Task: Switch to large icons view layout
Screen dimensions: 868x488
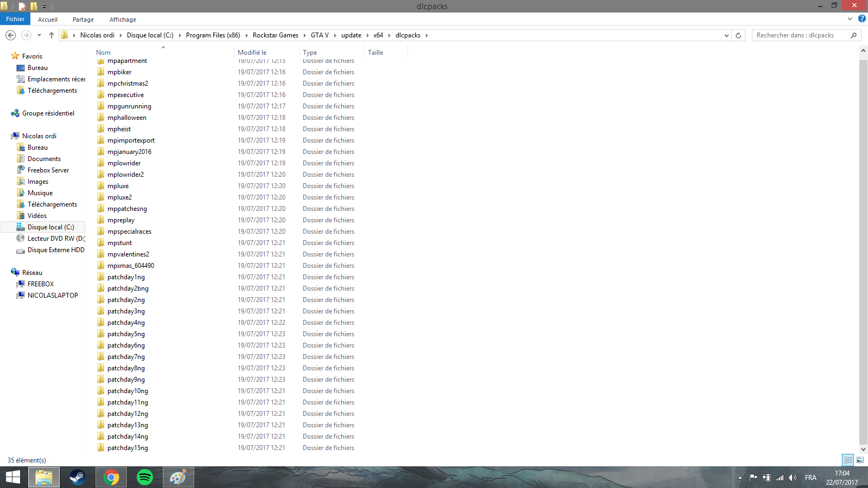Action: 860,460
